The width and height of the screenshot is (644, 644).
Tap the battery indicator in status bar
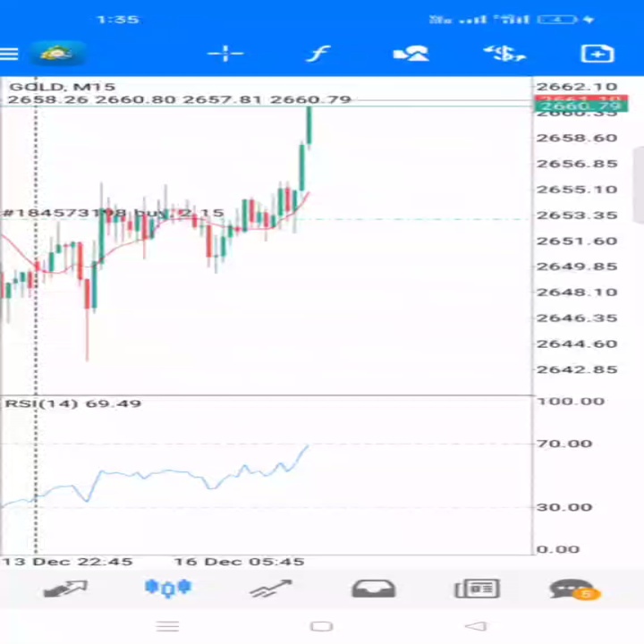(558, 20)
